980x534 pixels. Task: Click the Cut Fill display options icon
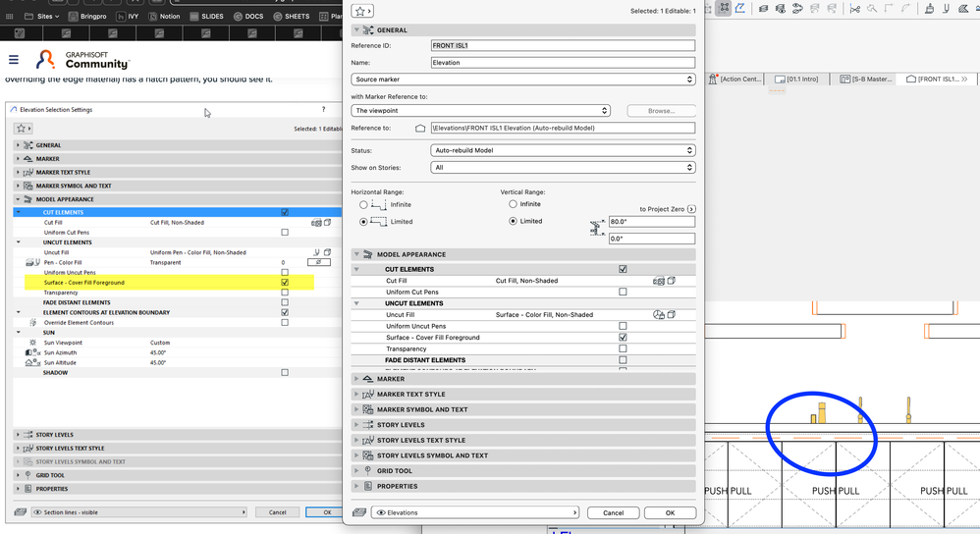point(659,281)
